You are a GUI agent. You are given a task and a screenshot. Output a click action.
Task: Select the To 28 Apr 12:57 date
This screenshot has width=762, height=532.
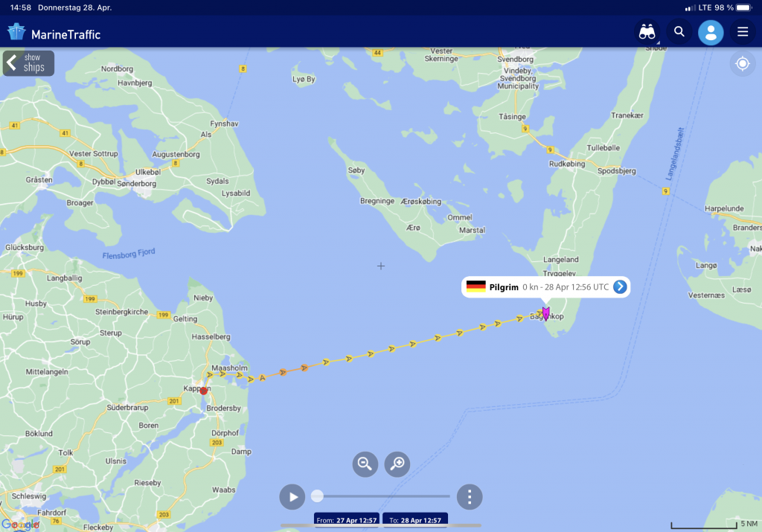pyautogui.click(x=415, y=520)
